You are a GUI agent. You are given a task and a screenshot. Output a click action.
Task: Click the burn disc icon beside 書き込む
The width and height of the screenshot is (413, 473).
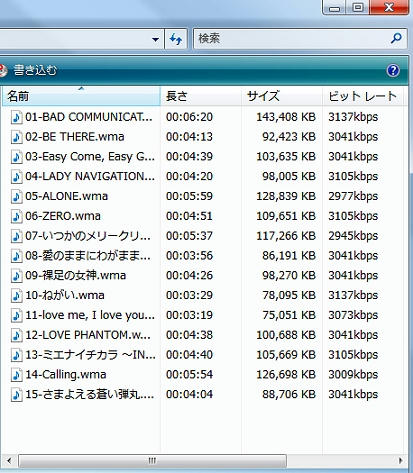2,70
